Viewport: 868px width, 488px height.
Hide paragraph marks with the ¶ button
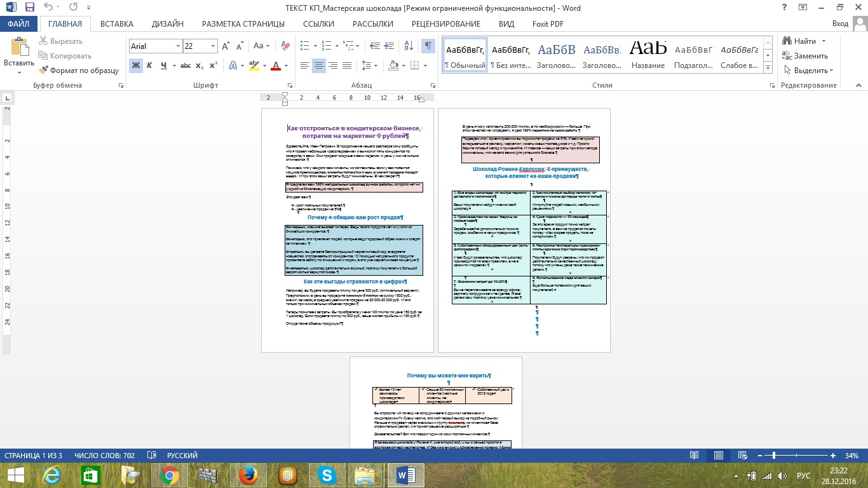coord(428,46)
